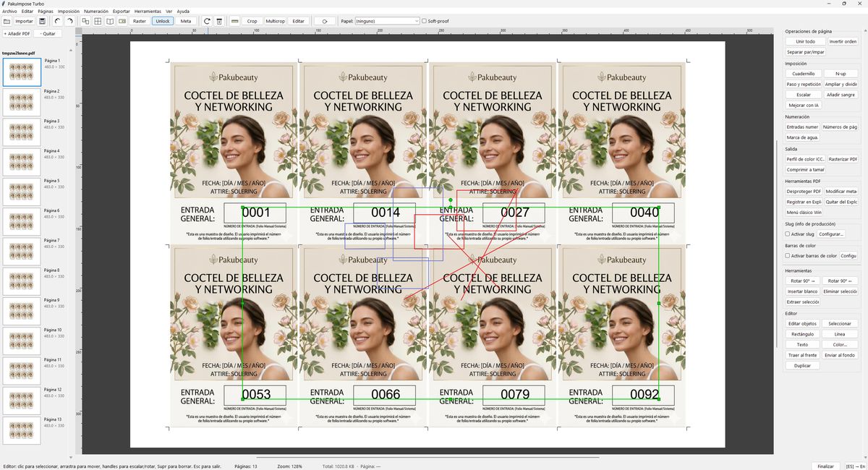868x470 pixels.
Task: Click the trash delete icon in toolbar
Action: click(x=219, y=21)
